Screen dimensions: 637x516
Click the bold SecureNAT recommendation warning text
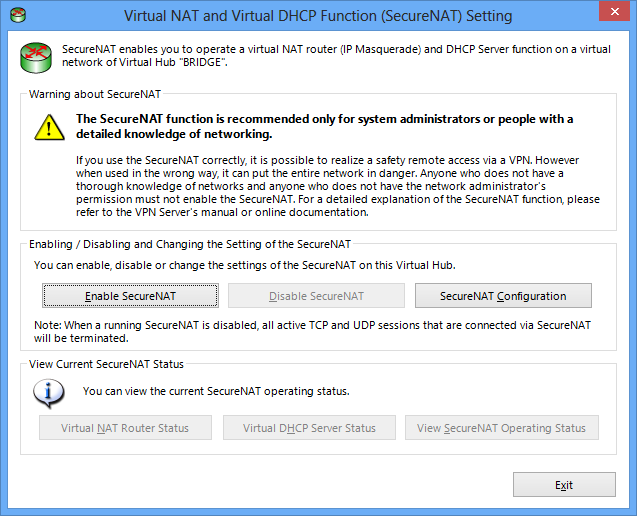pyautogui.click(x=324, y=126)
